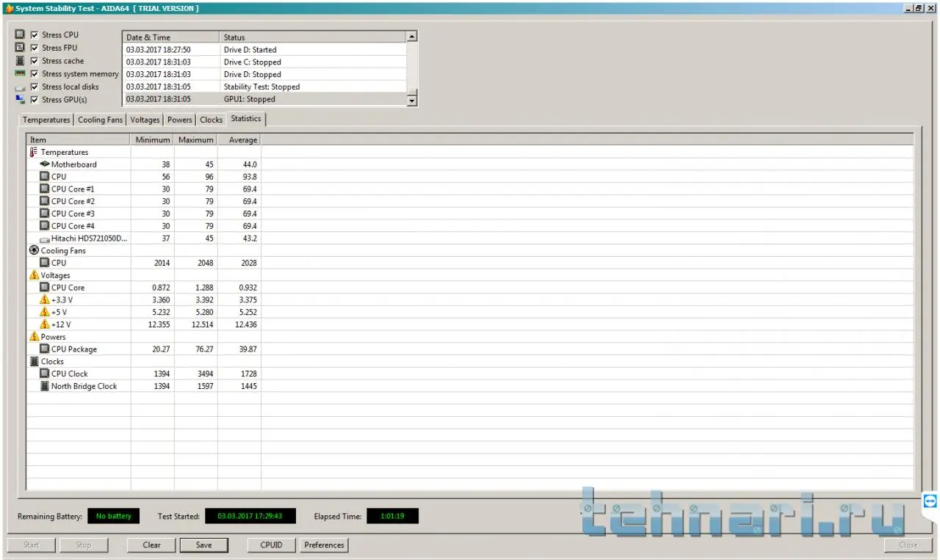Image resolution: width=940 pixels, height=560 pixels.
Task: Click the CPU Core #3 chip icon
Action: (45, 214)
